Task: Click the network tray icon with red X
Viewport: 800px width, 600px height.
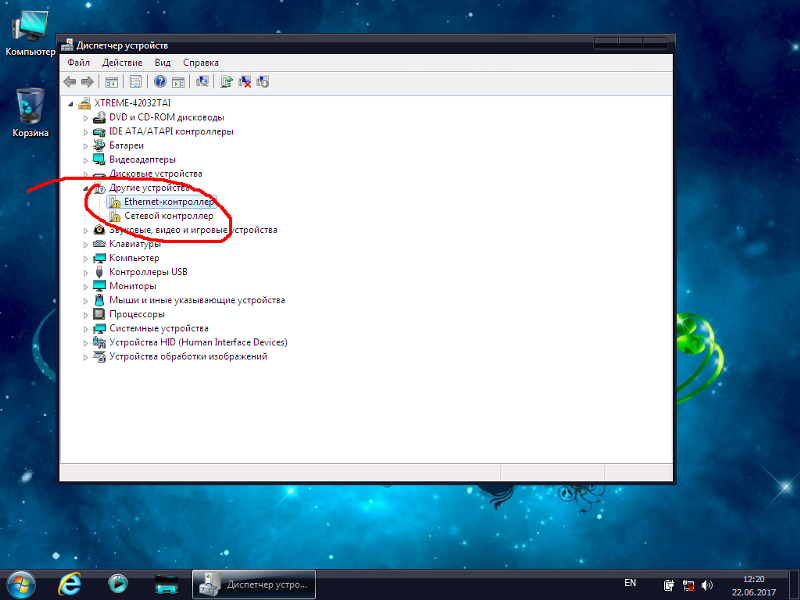Action: coord(688,585)
